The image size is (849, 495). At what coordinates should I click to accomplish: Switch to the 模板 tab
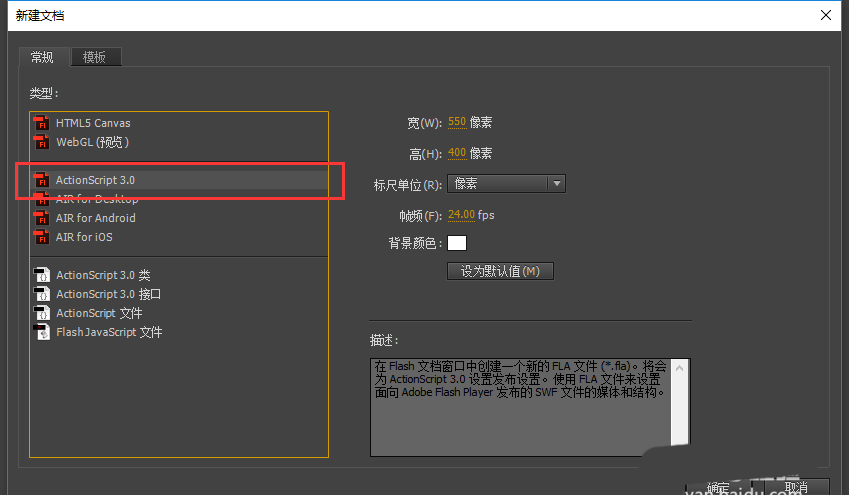[x=96, y=57]
